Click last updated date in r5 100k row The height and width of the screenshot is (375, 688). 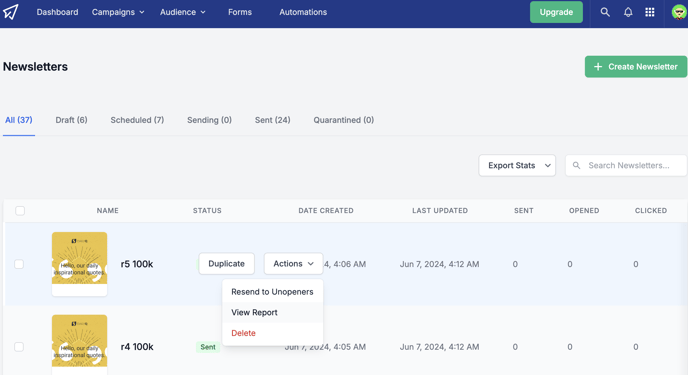tap(439, 264)
